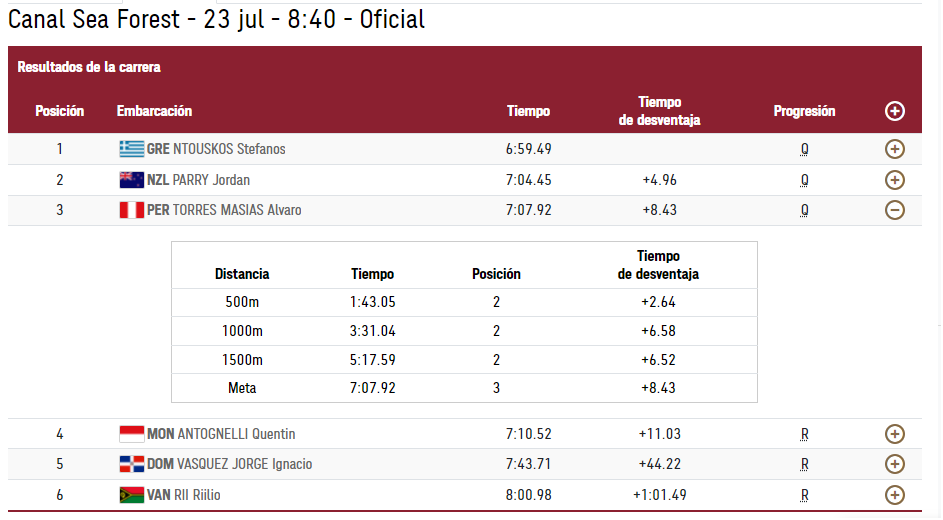Click R progression abbreviation for Antognelli

click(804, 434)
